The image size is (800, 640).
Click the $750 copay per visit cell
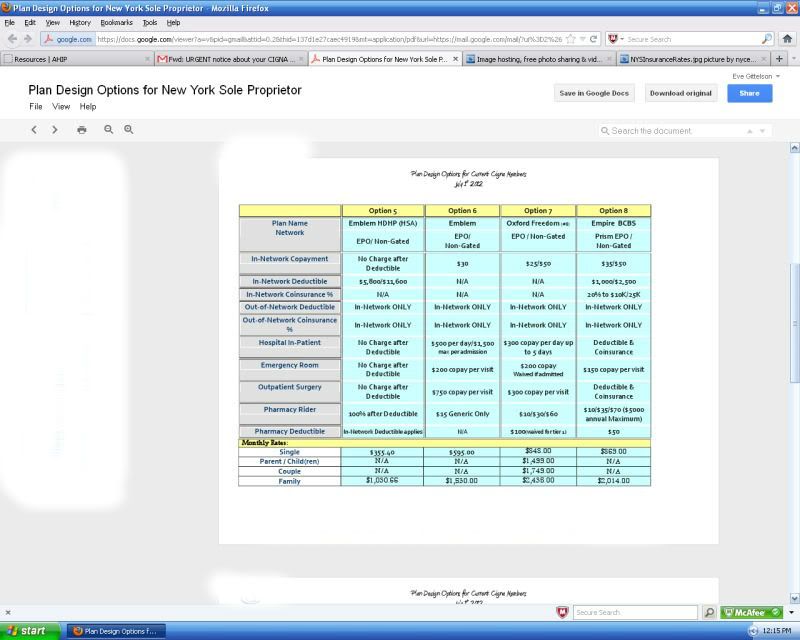(x=462, y=392)
